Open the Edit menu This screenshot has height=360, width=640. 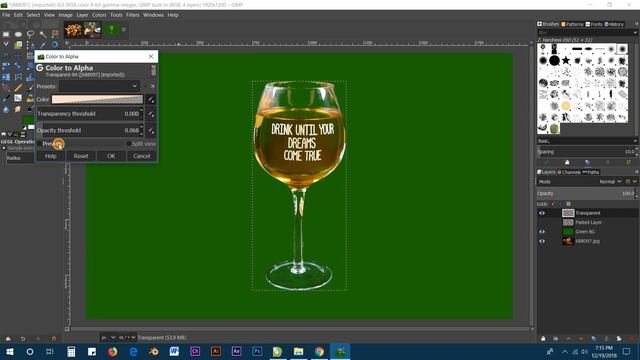(18, 15)
